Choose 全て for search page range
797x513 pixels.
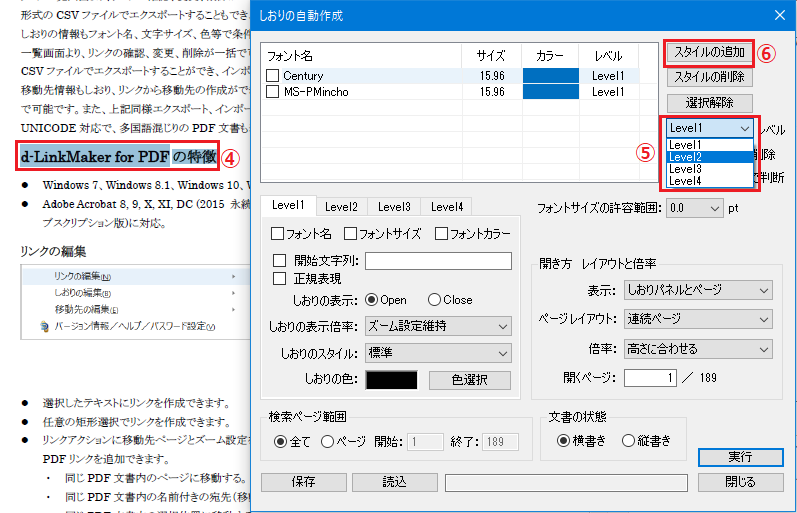[280, 442]
